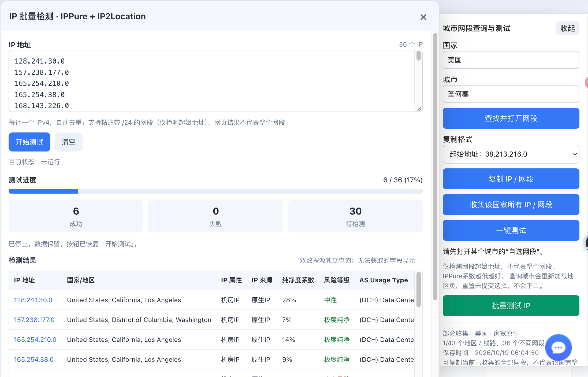Viewport: 588px width, 377px height.
Task: Click the 清空 clear button
Action: click(x=69, y=142)
